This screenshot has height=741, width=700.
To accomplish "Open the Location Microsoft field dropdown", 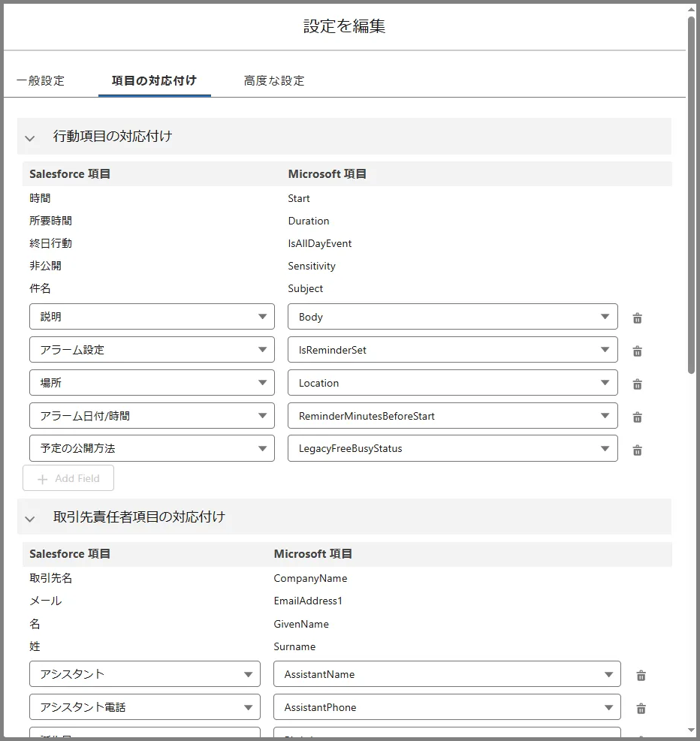I will (x=452, y=383).
